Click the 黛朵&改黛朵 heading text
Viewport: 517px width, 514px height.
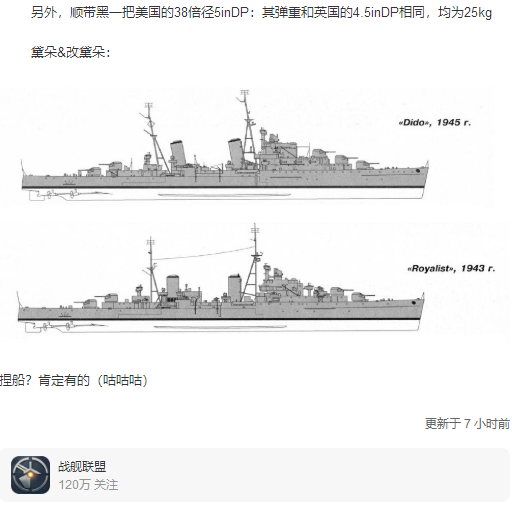tap(71, 52)
